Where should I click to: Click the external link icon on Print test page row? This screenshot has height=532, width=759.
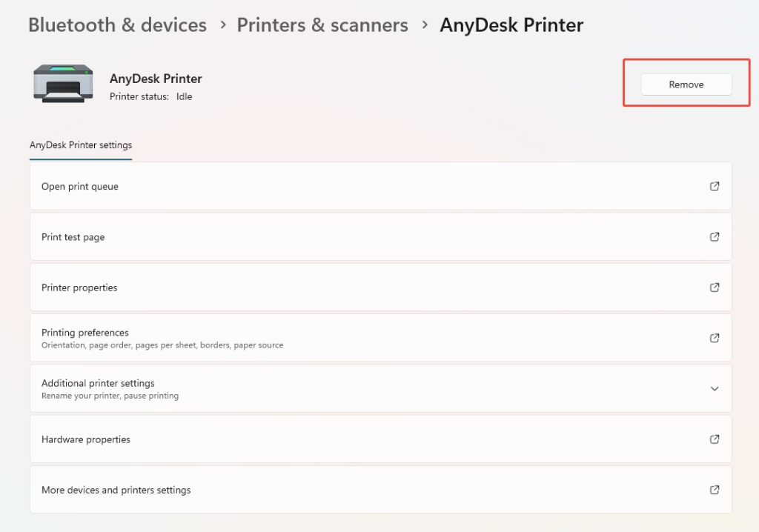(x=714, y=236)
